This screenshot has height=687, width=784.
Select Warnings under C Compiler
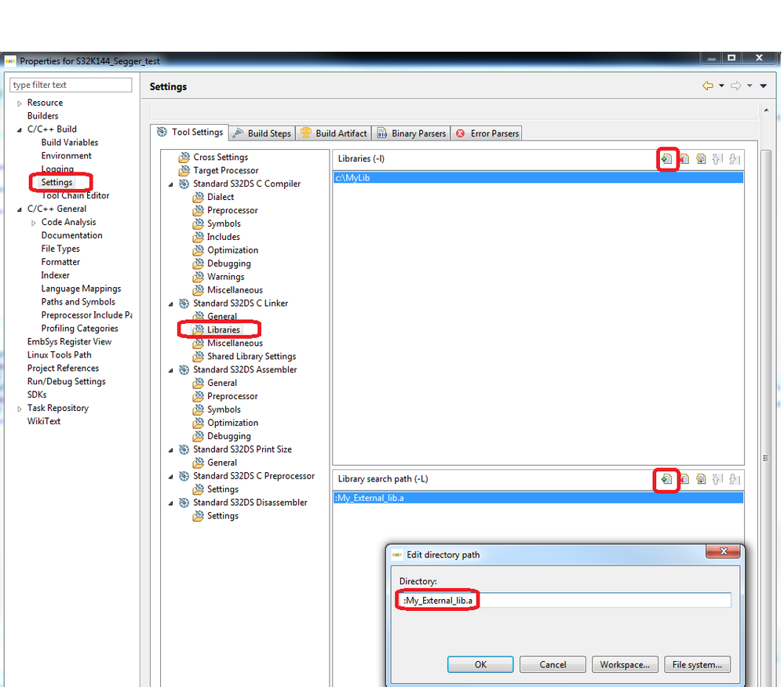pyautogui.click(x=225, y=276)
